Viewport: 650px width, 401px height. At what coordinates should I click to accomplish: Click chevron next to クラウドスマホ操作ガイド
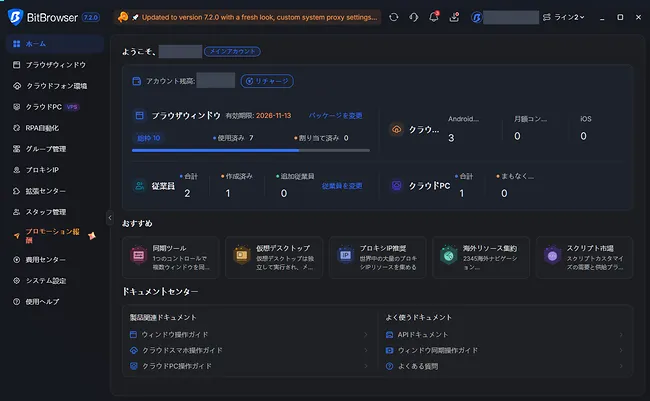pyautogui.click(x=366, y=350)
